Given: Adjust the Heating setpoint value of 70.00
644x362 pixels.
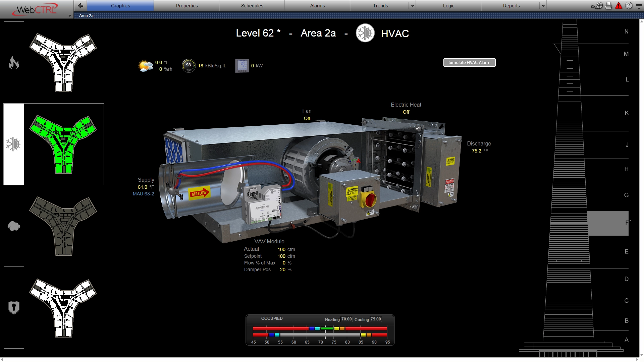Looking at the screenshot, I should tap(346, 319).
